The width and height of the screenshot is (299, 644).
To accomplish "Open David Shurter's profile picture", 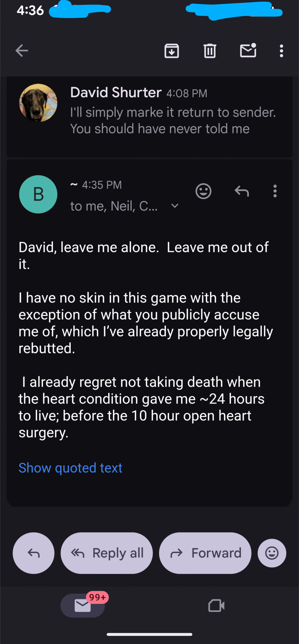I will tap(38, 103).
